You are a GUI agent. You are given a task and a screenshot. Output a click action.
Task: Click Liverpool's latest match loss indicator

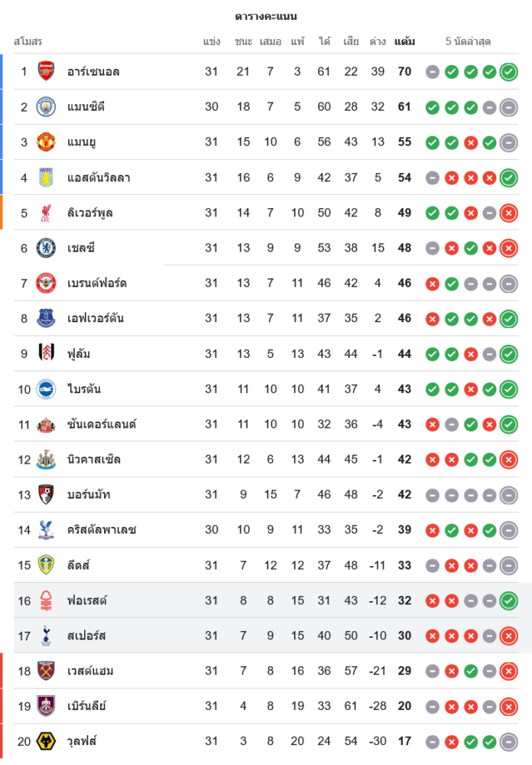[x=508, y=213]
